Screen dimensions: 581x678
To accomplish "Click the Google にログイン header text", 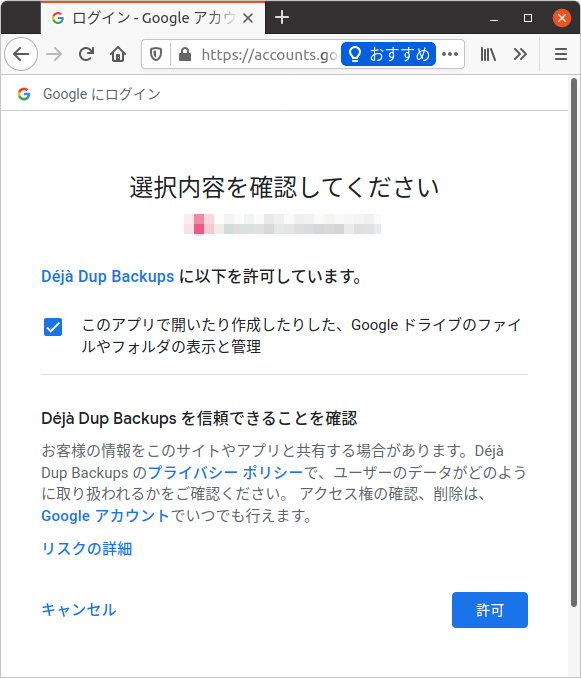I will 102,94.
